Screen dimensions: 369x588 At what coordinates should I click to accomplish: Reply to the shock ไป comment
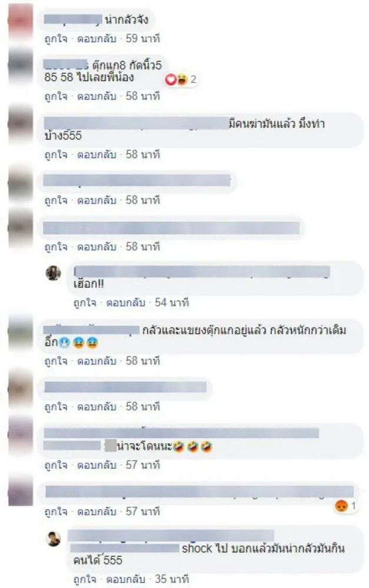click(125, 579)
